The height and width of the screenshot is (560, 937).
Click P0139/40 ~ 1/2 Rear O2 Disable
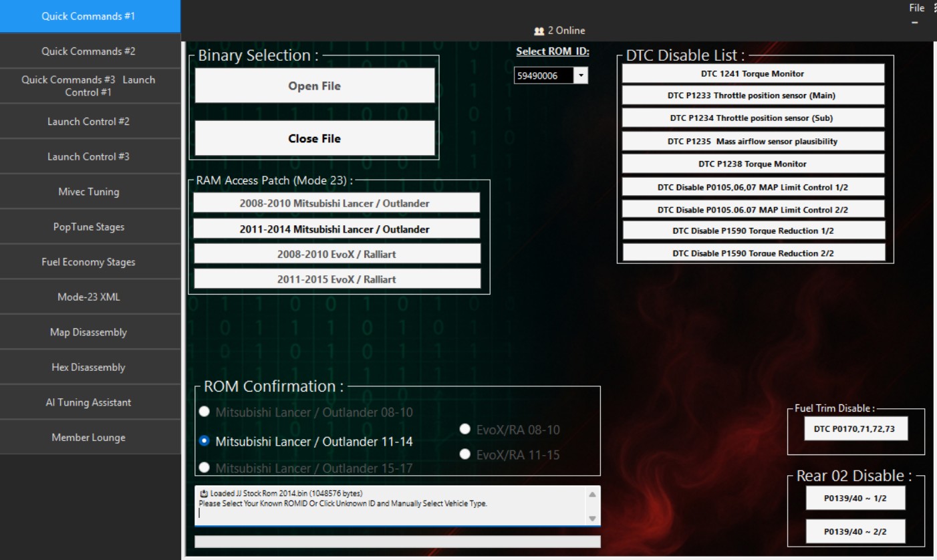(x=855, y=498)
